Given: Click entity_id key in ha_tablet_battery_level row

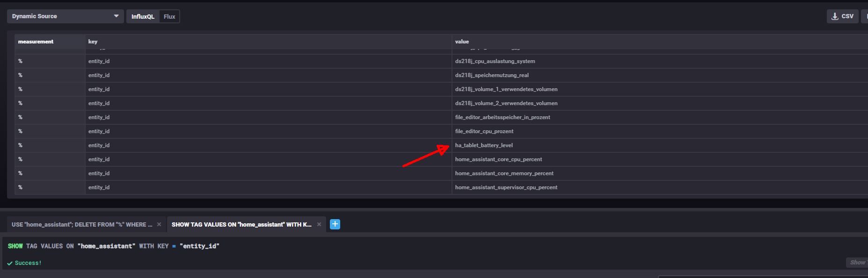Looking at the screenshot, I should (x=99, y=145).
